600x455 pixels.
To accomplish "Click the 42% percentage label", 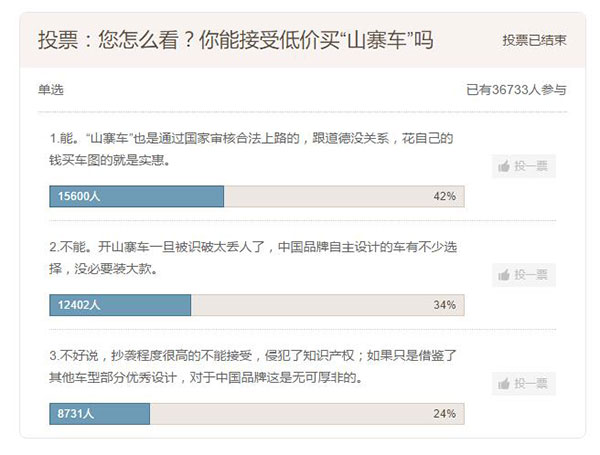I will [x=444, y=196].
